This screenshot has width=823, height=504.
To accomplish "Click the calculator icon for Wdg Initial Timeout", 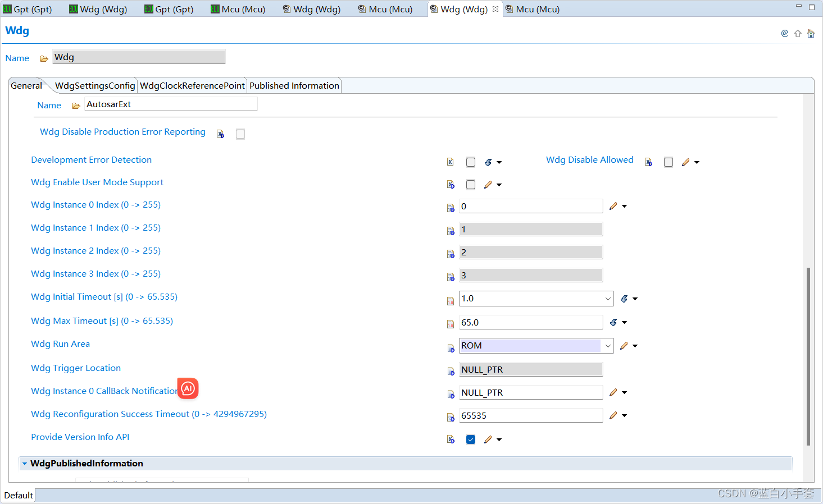I will 451,301.
